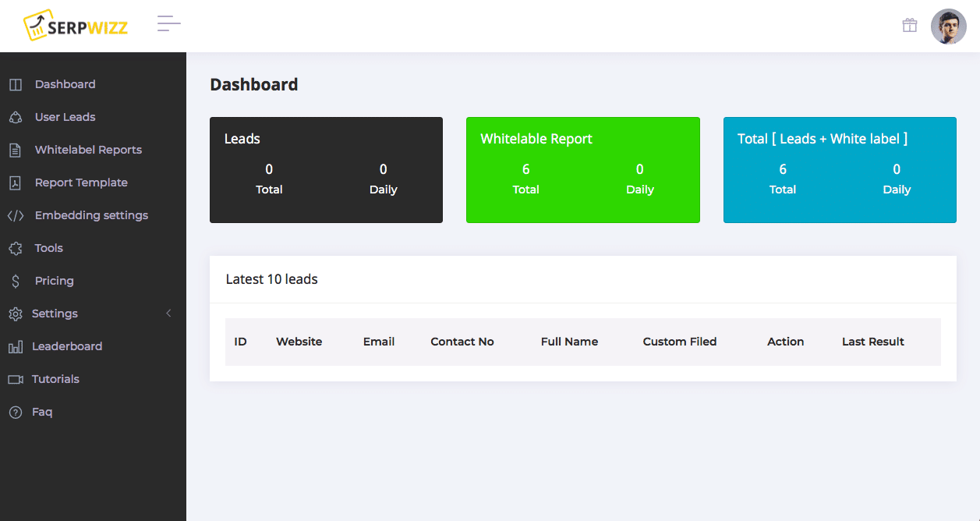
Task: Open the Pricing page link
Action: pos(54,281)
